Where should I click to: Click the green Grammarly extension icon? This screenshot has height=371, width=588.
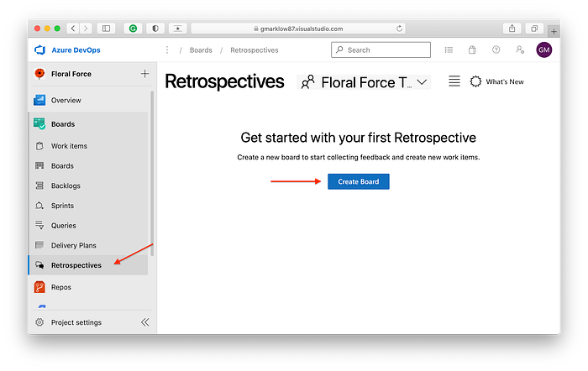click(x=133, y=29)
